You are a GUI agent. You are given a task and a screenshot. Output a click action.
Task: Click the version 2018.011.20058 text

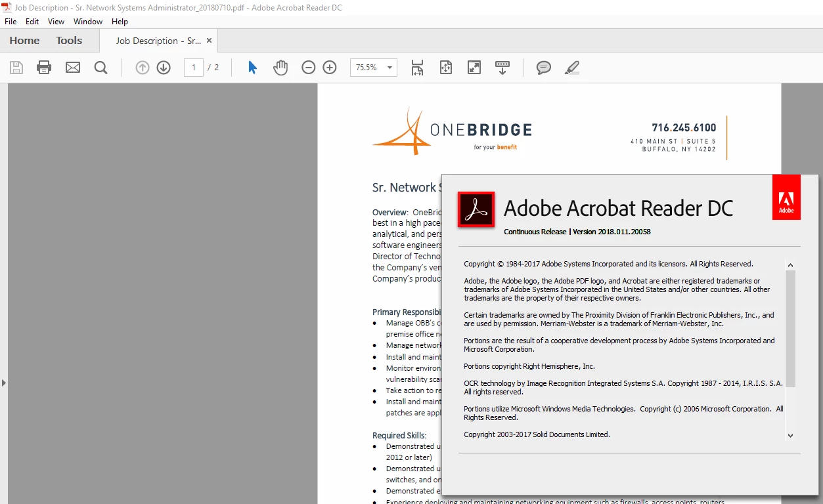click(612, 232)
